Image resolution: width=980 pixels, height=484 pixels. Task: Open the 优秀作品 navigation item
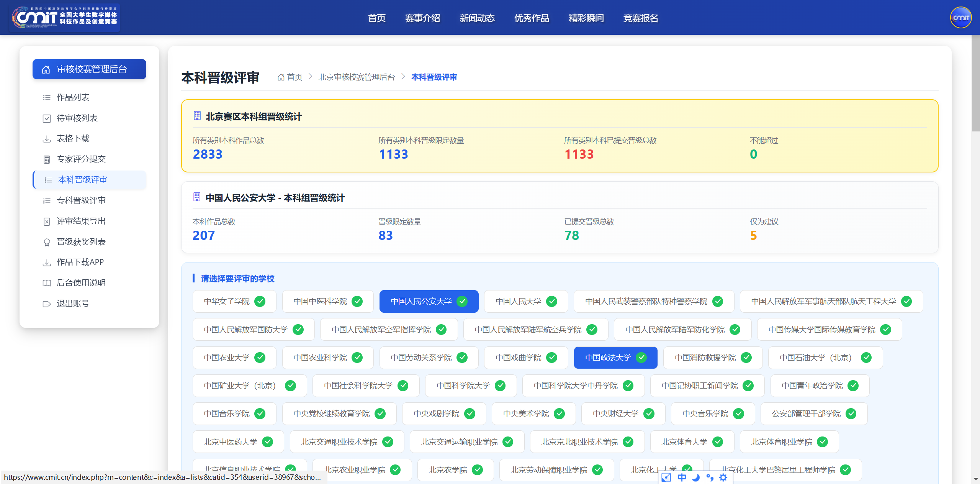click(x=532, y=18)
